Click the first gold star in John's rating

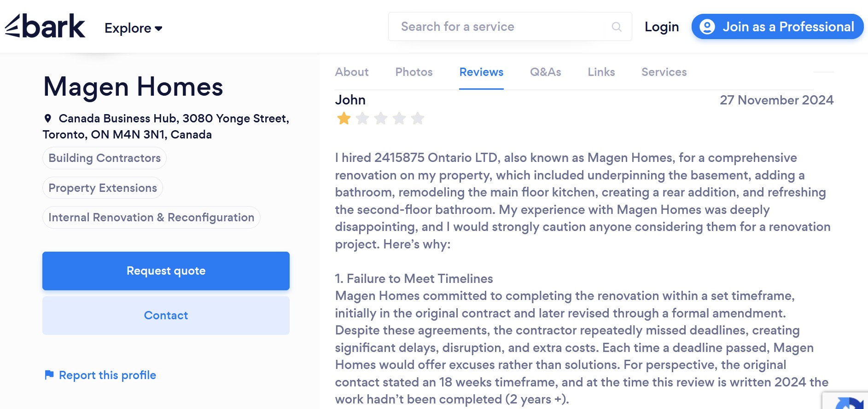click(344, 119)
